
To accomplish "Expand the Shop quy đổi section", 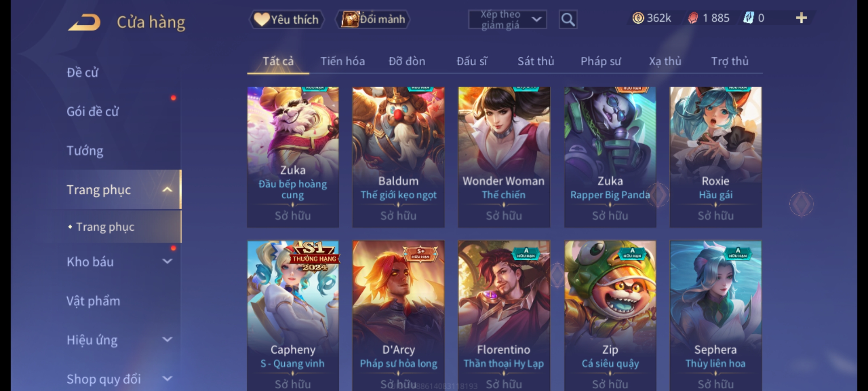I will pyautogui.click(x=167, y=379).
